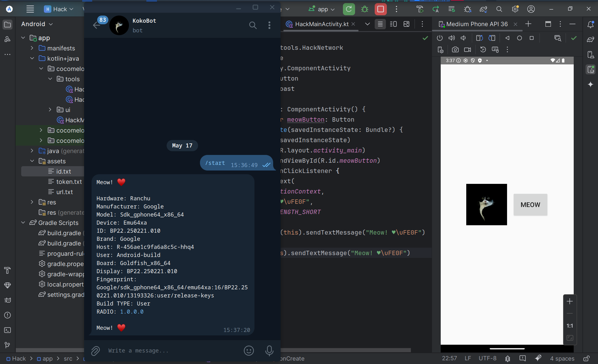Viewport: 598px width, 364px height.
Task: Rotate the emulator left
Action: 480,38
